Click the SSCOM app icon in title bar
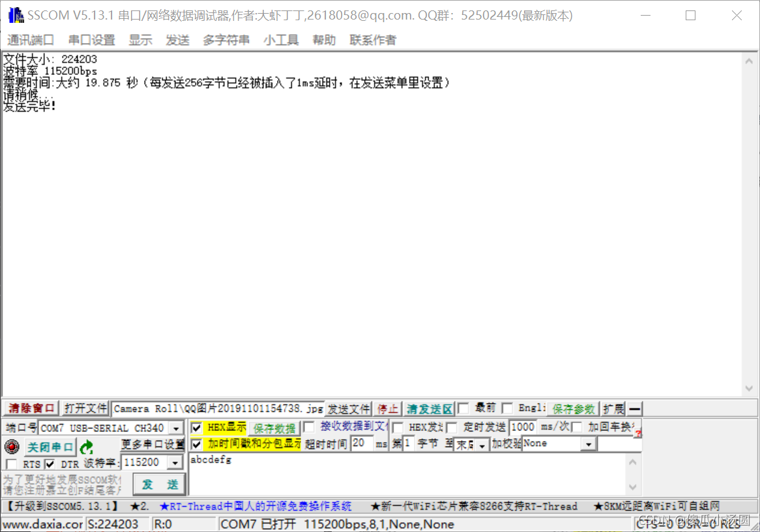The image size is (760, 532). (14, 15)
